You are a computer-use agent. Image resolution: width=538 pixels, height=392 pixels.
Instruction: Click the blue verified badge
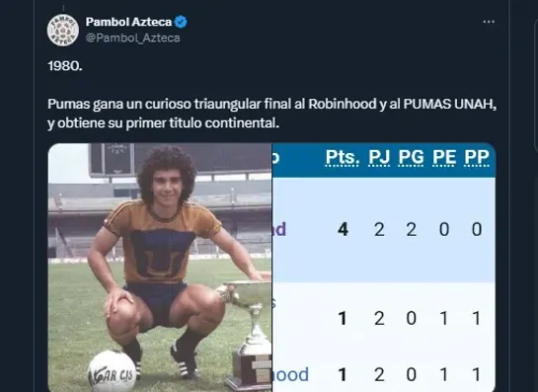pyautogui.click(x=181, y=22)
